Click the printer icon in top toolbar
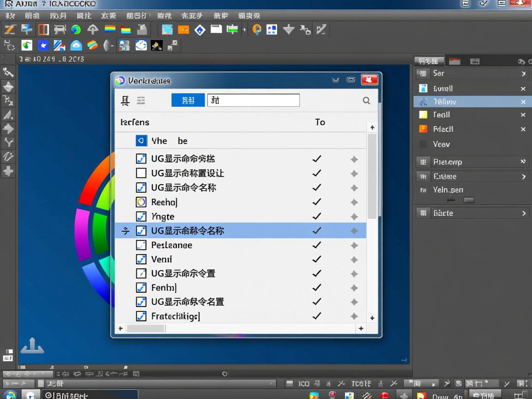 (60, 30)
